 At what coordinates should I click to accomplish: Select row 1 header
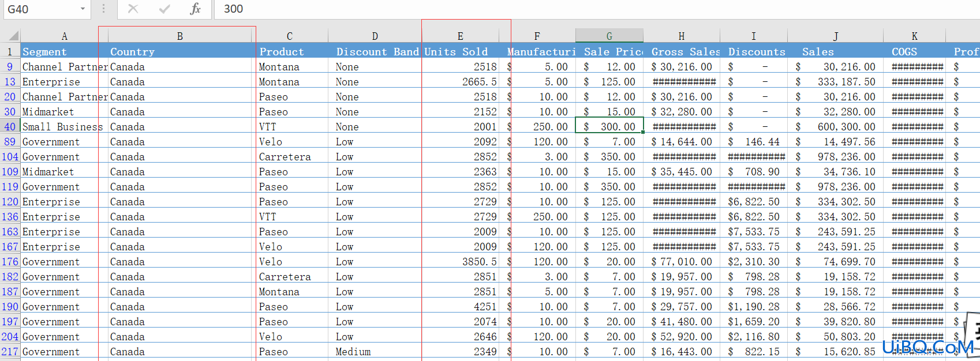(x=10, y=51)
